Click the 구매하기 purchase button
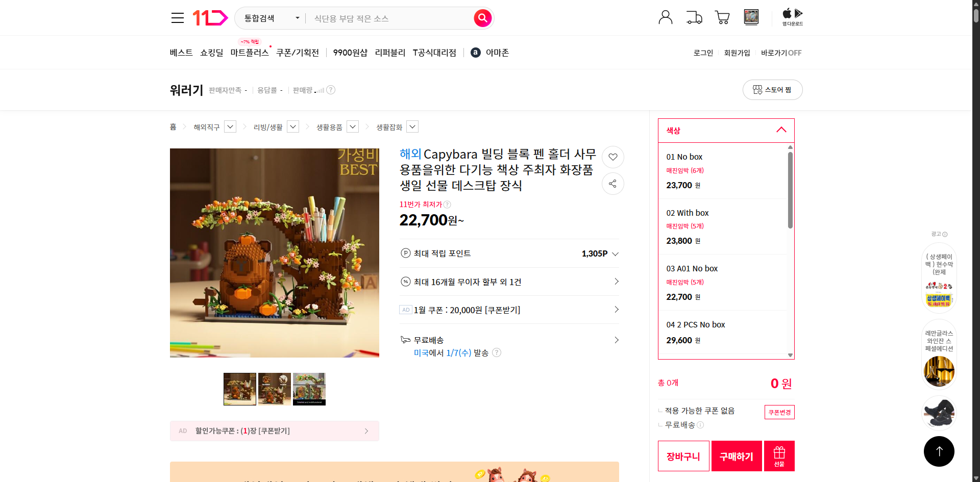 (x=736, y=455)
